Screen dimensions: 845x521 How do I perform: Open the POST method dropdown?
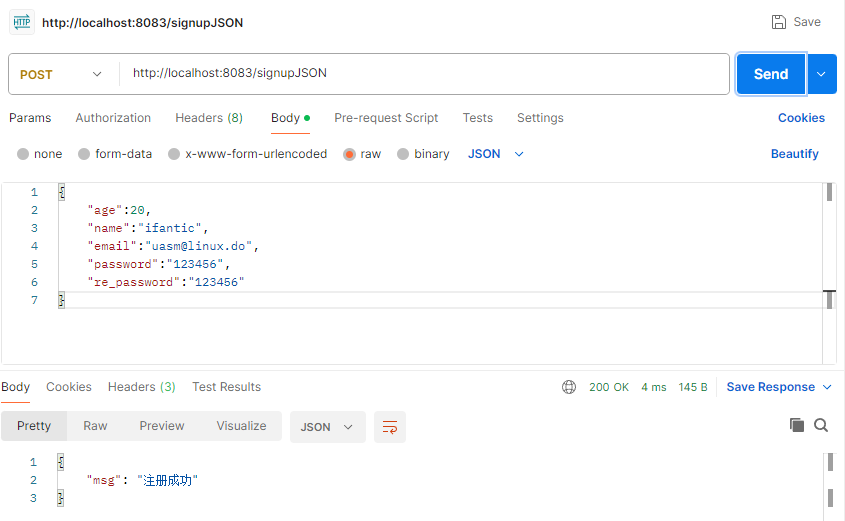pos(62,74)
